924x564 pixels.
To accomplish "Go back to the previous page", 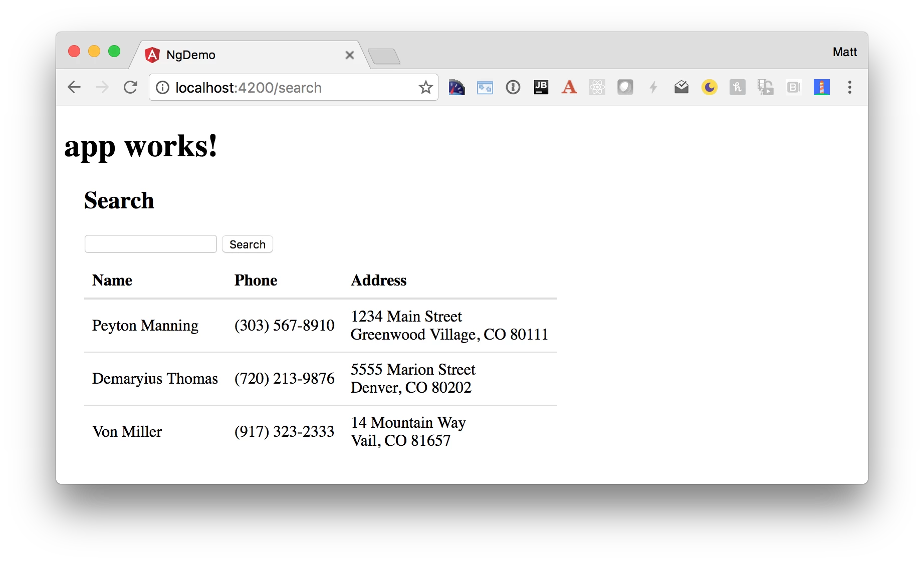I will 74,88.
